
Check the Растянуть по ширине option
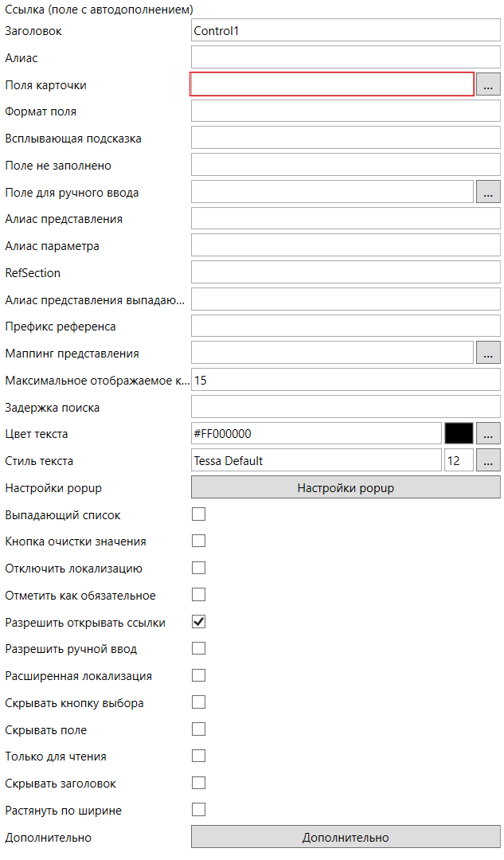pos(199,810)
